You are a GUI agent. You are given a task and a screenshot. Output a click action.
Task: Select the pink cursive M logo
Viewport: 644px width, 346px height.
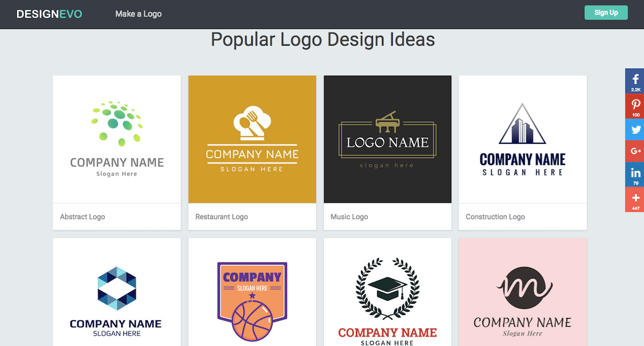coord(523,292)
